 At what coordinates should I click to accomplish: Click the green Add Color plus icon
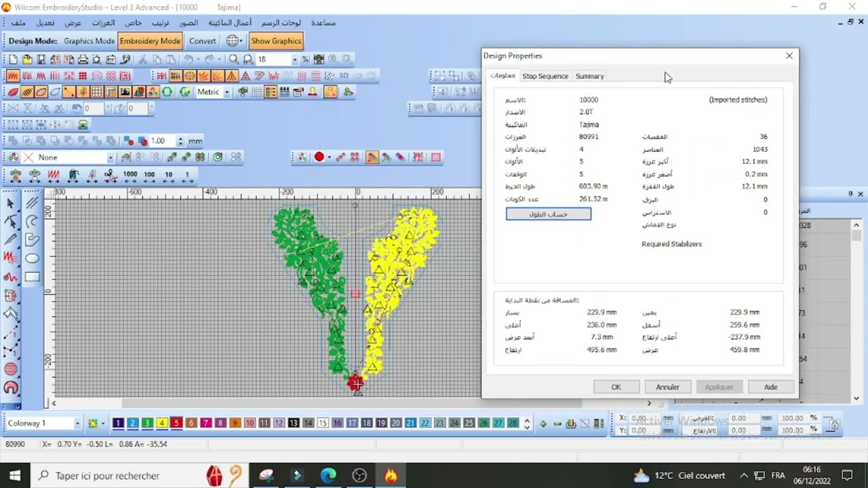pos(543,424)
